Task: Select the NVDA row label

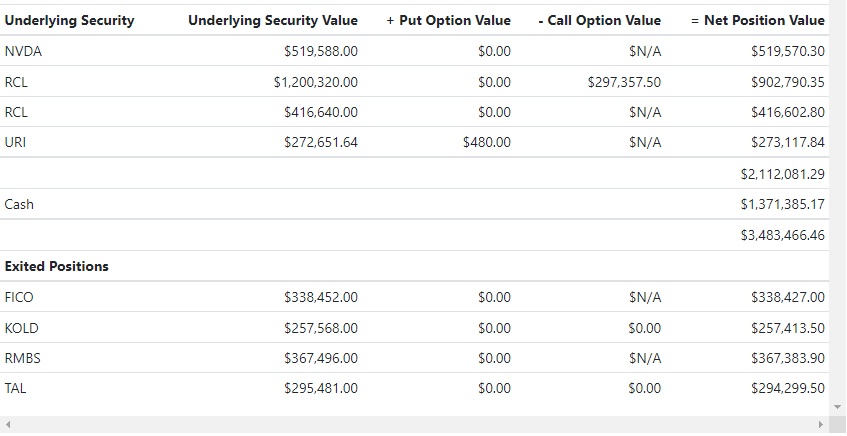Action: click(22, 51)
